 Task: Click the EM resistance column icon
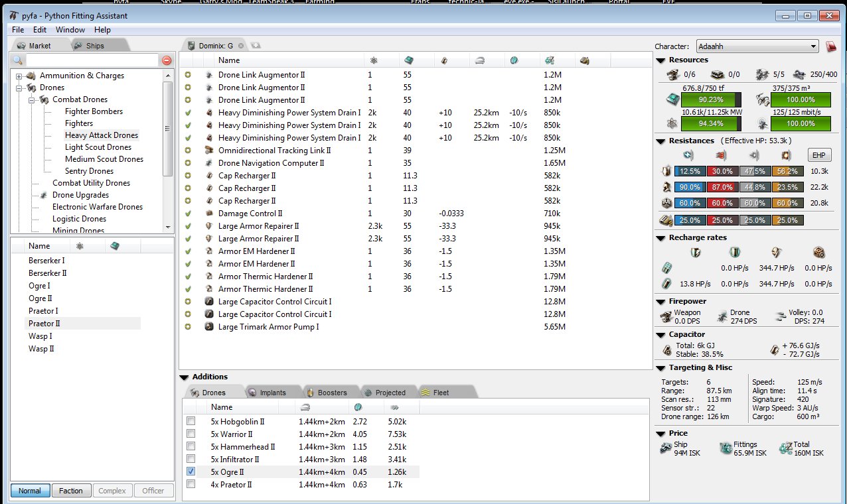point(687,156)
